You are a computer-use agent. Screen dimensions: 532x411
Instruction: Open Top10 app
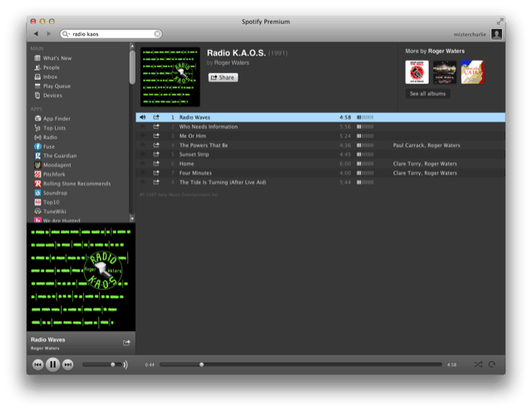47,202
